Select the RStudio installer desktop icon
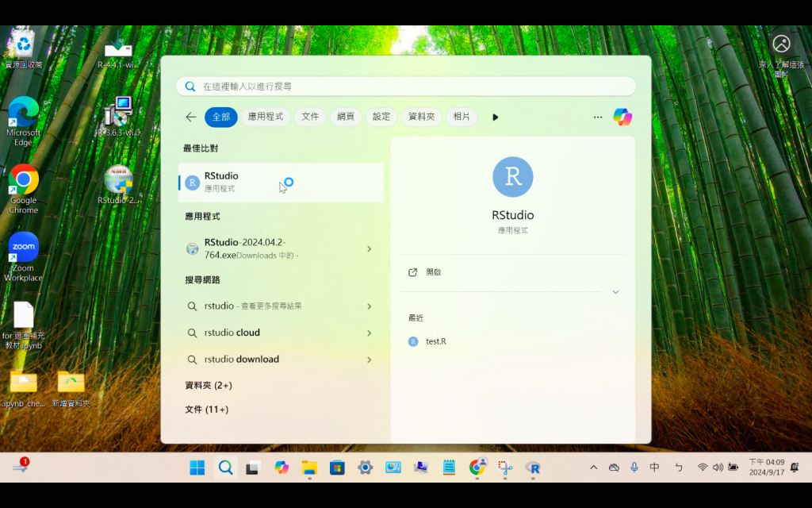 [x=118, y=184]
